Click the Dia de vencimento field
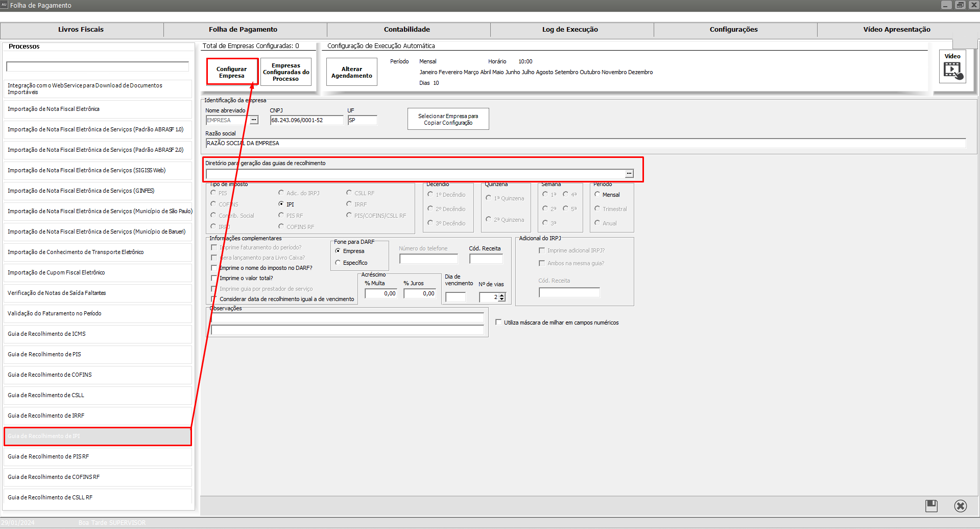 456,297
